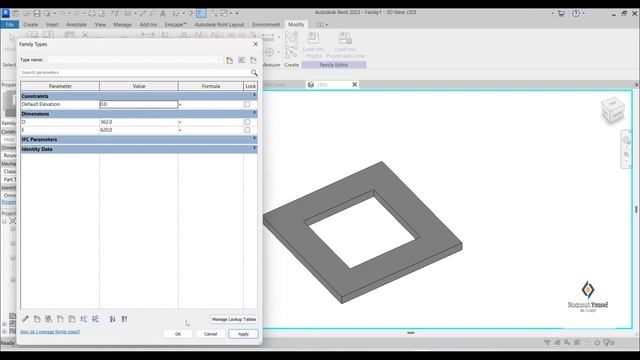
Task: Close the Family Types dialog
Action: coord(256,44)
